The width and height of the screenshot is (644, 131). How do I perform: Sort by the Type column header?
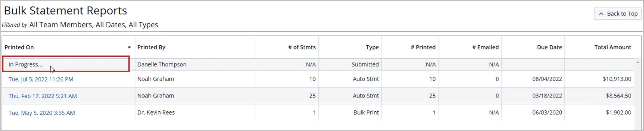(372, 47)
